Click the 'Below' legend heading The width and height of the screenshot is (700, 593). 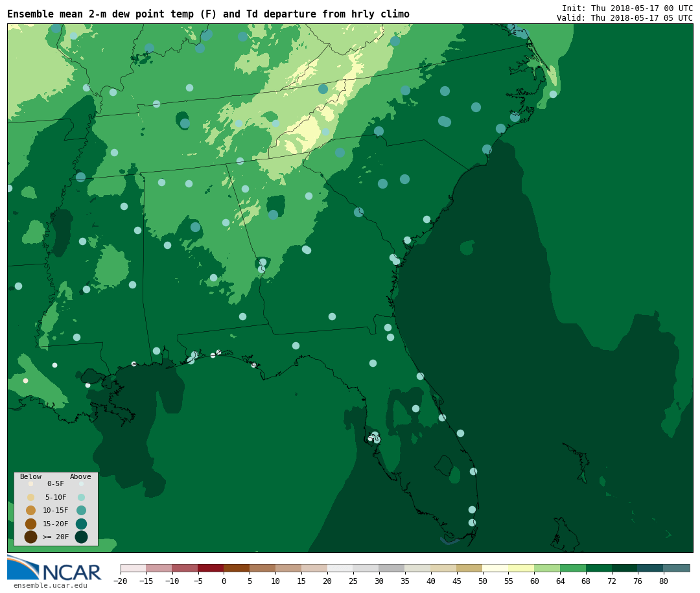pyautogui.click(x=31, y=476)
